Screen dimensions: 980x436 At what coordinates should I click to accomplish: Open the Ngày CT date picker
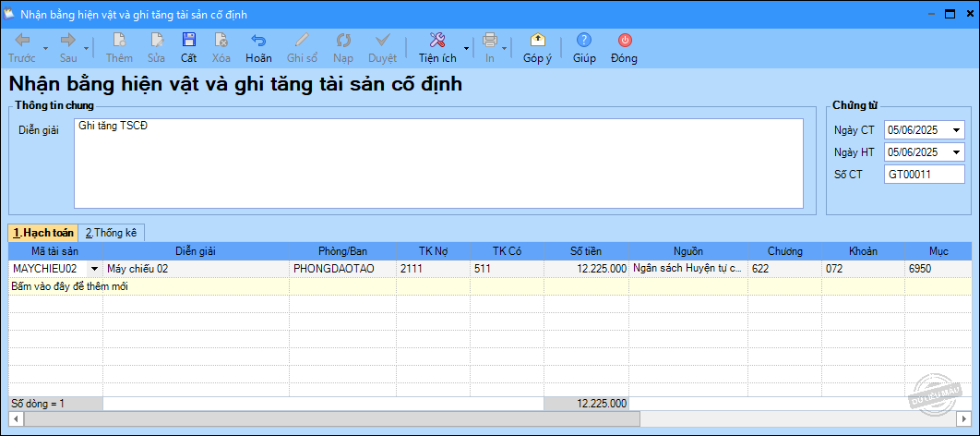pos(956,131)
